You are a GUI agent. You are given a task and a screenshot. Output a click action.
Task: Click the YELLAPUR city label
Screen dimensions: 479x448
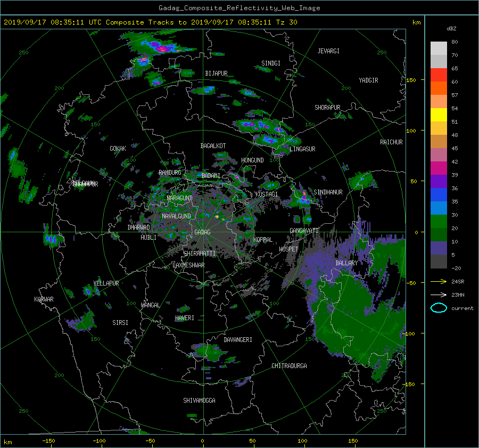[106, 283]
